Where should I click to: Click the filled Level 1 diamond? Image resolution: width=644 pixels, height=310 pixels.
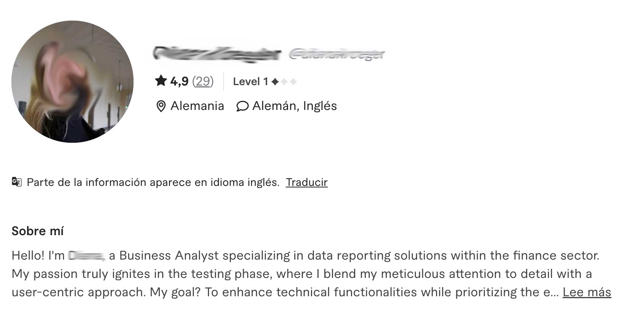(x=275, y=82)
